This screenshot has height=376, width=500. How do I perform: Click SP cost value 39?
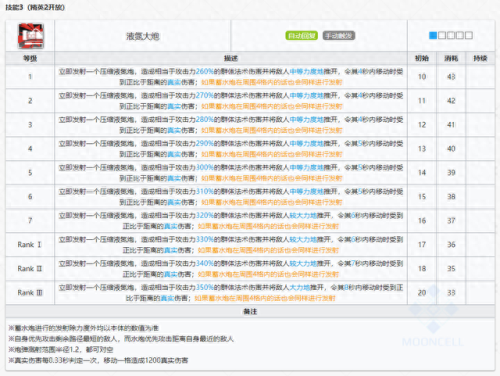point(451,173)
